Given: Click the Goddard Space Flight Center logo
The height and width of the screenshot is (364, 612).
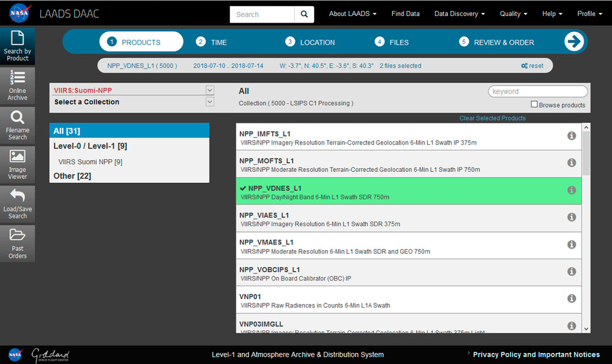Looking at the screenshot, I should click(x=50, y=355).
